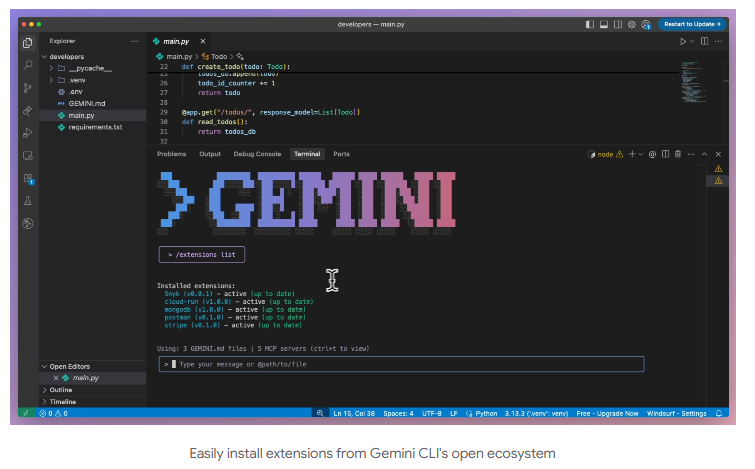Screen dimensions: 755x469
Task: Open the Extensions view with badge
Action: pos(28,178)
